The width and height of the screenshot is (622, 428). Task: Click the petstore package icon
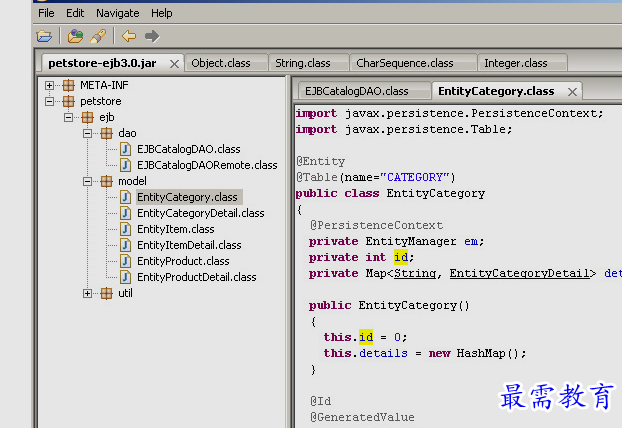(x=69, y=101)
